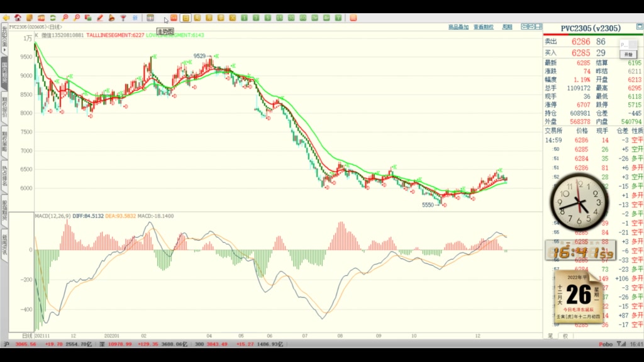Image resolution: width=644 pixels, height=362 pixels.
Task: Select the daily 日 period button
Action: [186, 18]
